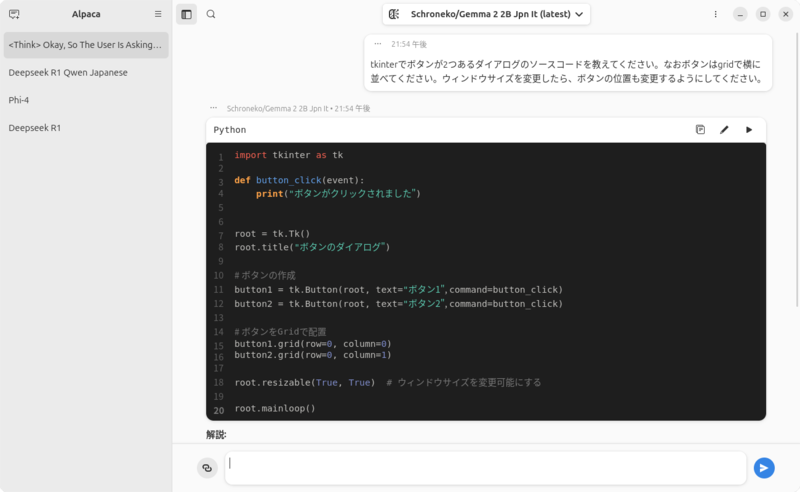Minimize the Alpaca window
This screenshot has width=800, height=492.
(740, 14)
